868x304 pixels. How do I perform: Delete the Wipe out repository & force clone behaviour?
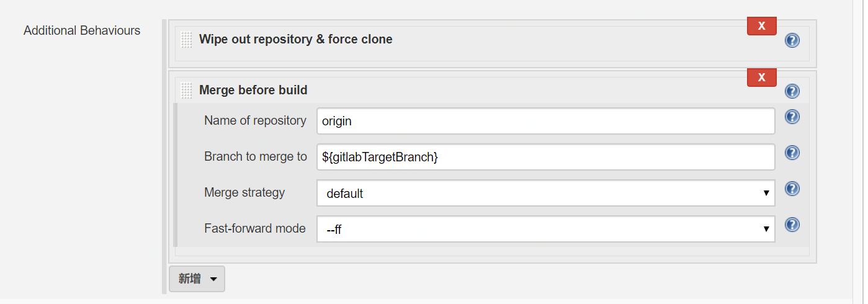[761, 26]
